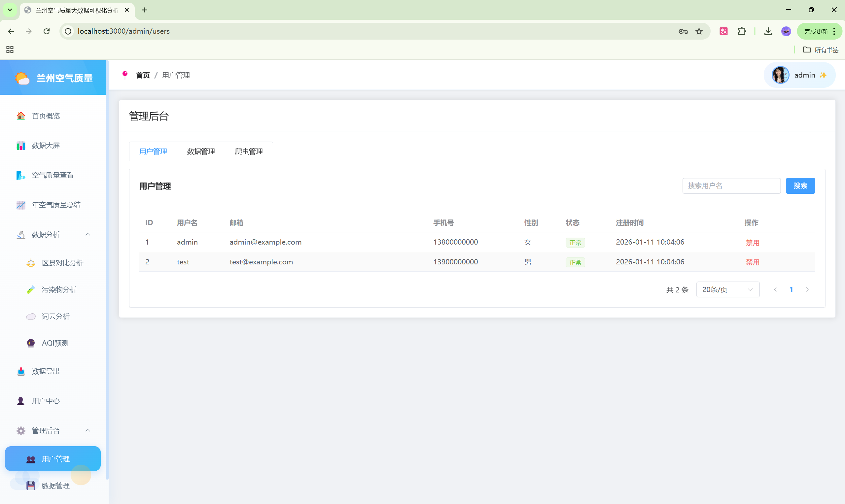This screenshot has width=845, height=504.
Task: Click the 用户中心 person icon
Action: click(x=21, y=401)
